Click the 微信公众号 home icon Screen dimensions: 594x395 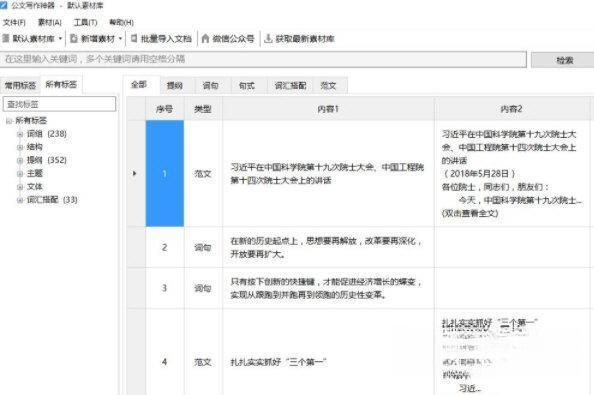click(205, 38)
